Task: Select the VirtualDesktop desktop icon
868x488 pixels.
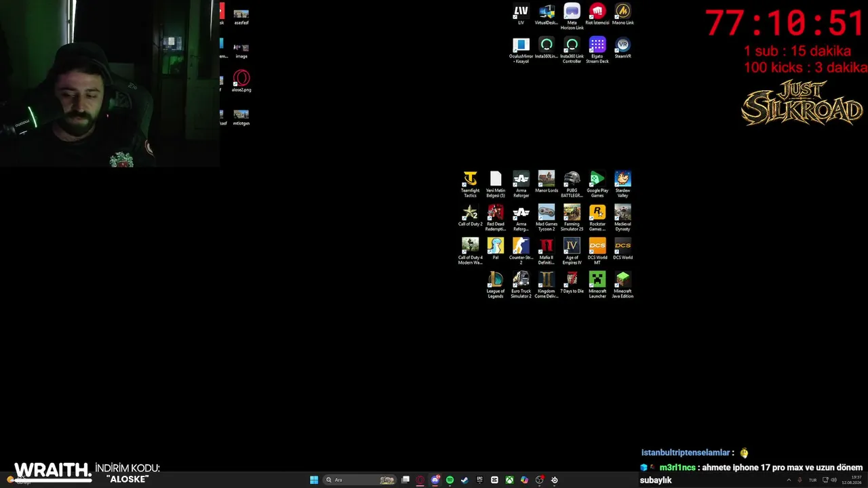Action: tap(547, 14)
